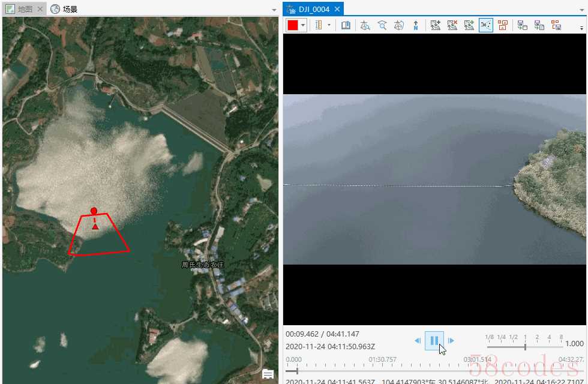This screenshot has height=384, width=588.
Task: Step forward one video frame
Action: point(451,341)
